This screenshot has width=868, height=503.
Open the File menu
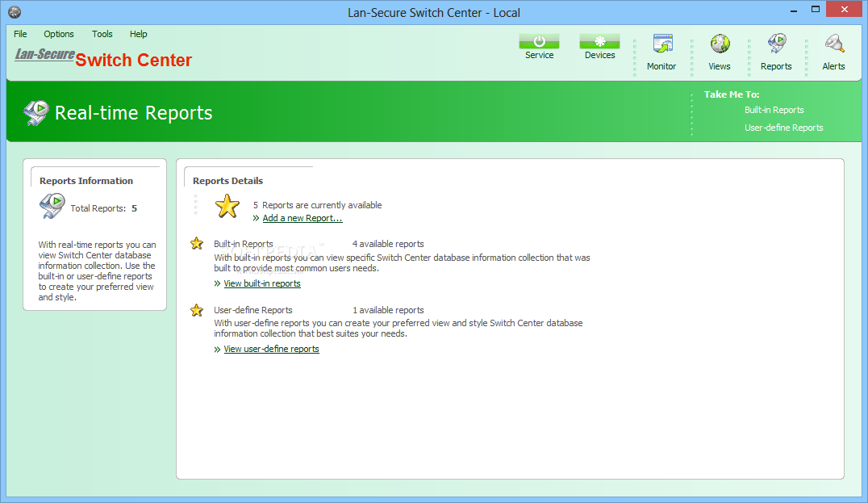click(20, 34)
